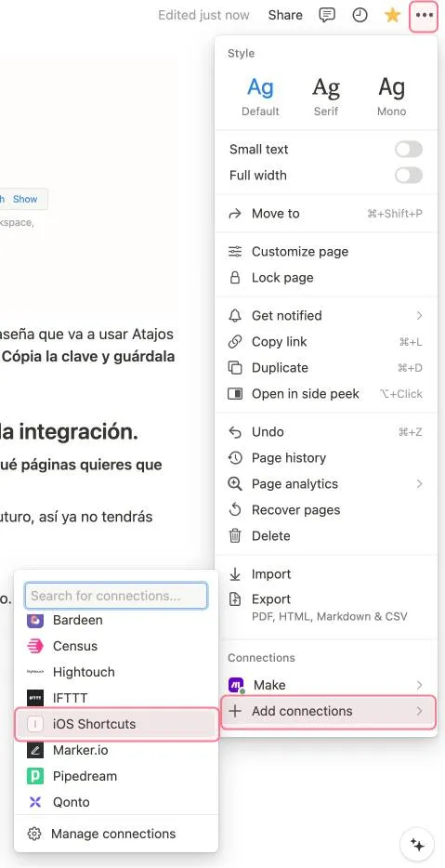Enable the Small text toggle

(409, 150)
